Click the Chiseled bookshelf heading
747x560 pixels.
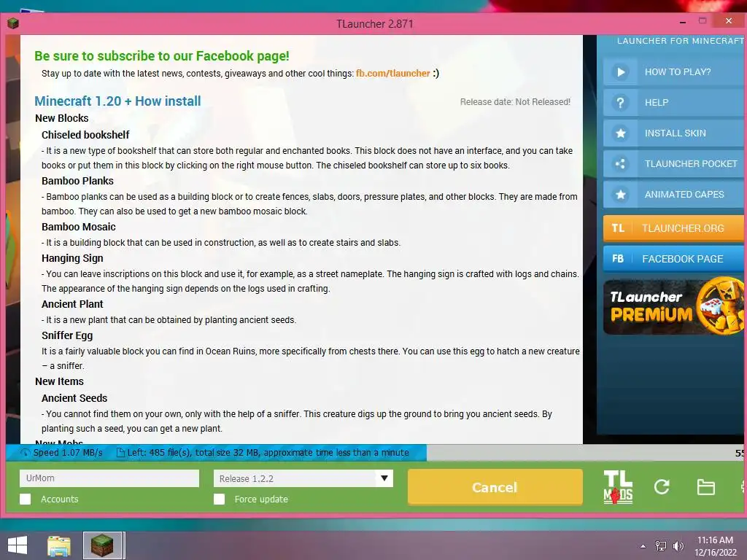(x=85, y=135)
